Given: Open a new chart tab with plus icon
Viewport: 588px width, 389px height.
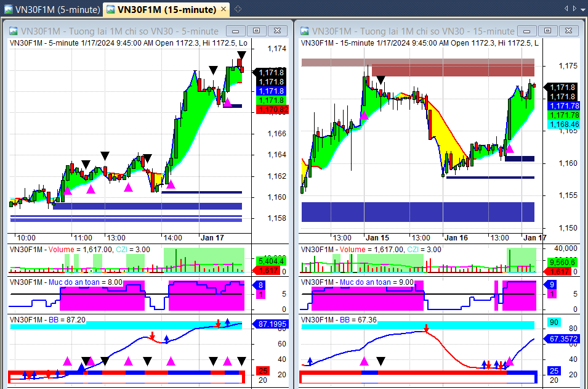Looking at the screenshot, I should [x=238, y=9].
